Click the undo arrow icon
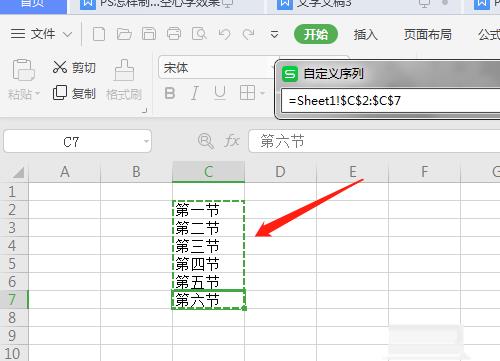Image resolution: width=500 pixels, height=361 pixels. [x=224, y=34]
